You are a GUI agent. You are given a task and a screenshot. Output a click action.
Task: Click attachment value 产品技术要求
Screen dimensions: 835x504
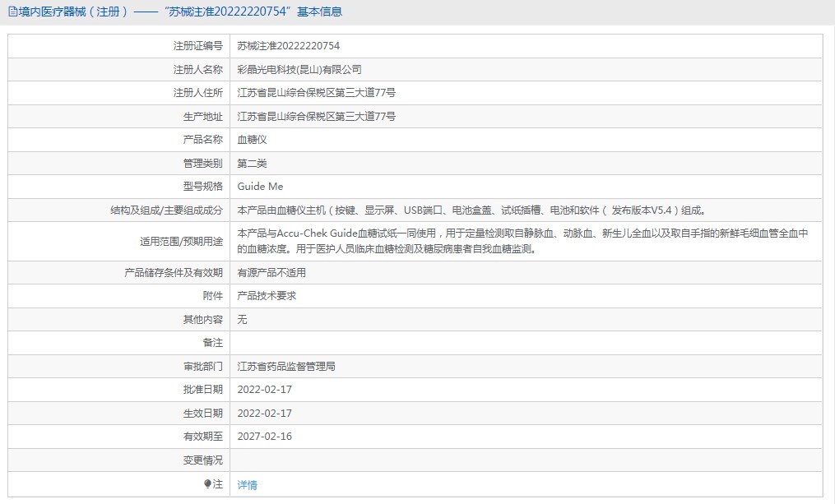(x=267, y=296)
